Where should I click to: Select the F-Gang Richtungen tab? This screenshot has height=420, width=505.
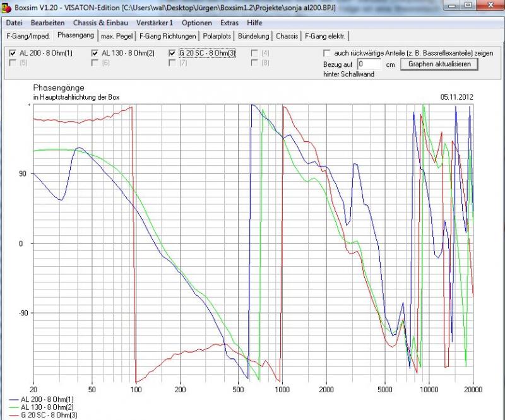click(x=167, y=36)
